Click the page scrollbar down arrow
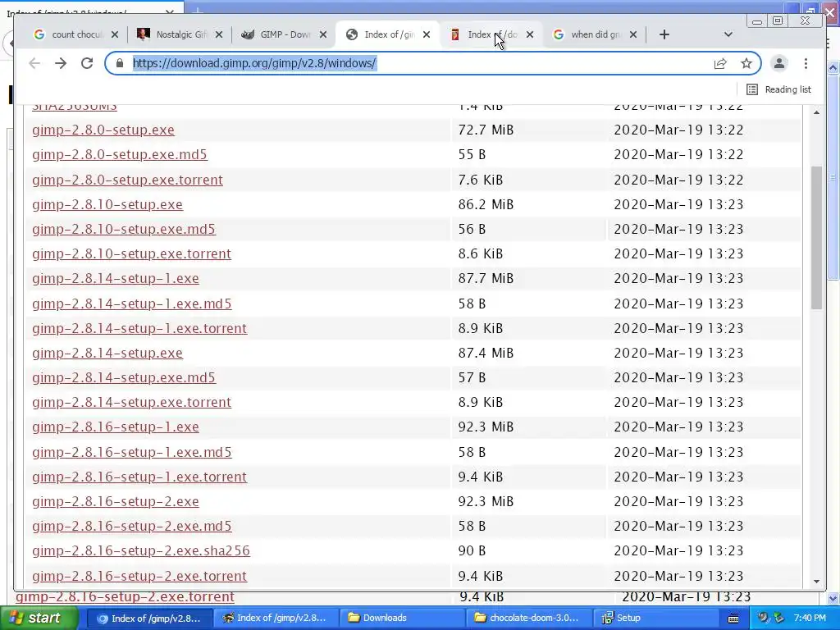 coord(816,582)
